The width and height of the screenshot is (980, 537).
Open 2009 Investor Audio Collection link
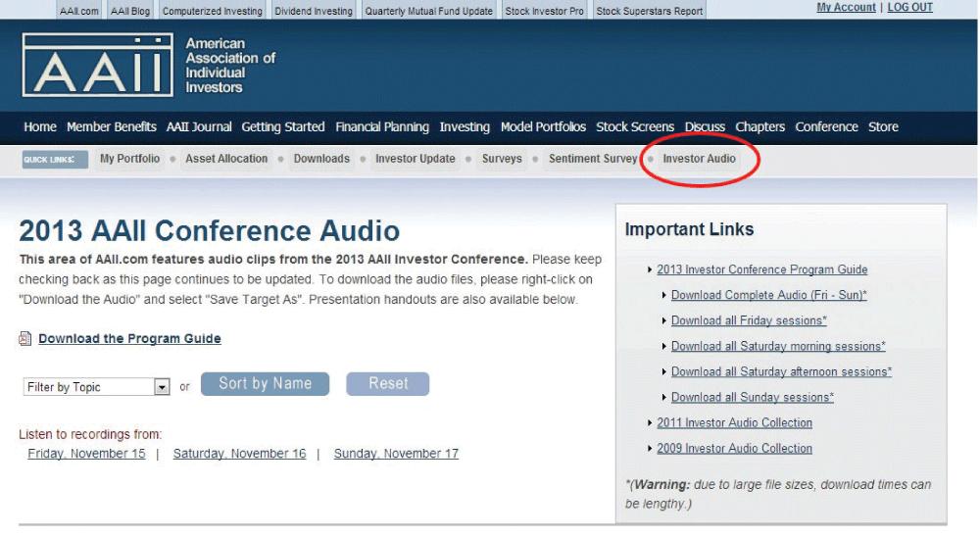point(734,449)
